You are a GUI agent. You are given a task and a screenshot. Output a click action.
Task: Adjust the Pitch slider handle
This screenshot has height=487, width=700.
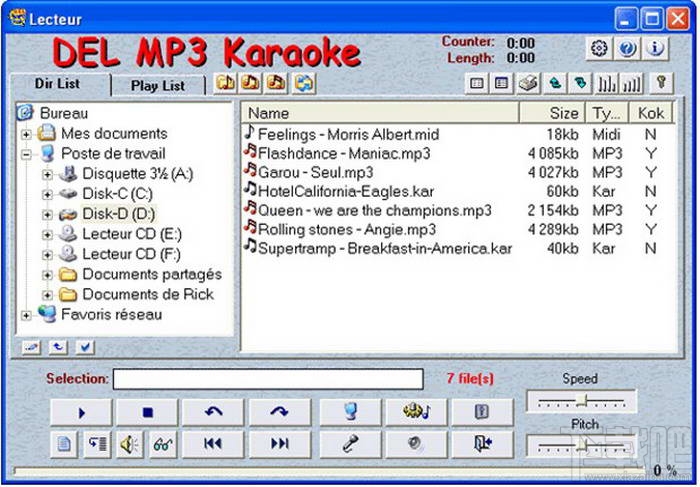(x=582, y=445)
